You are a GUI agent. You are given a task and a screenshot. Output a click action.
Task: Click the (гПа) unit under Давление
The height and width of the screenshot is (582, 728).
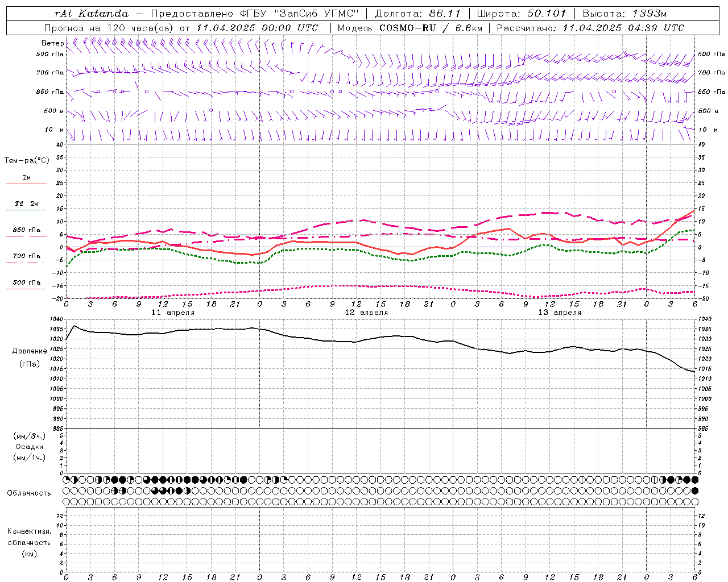point(30,364)
